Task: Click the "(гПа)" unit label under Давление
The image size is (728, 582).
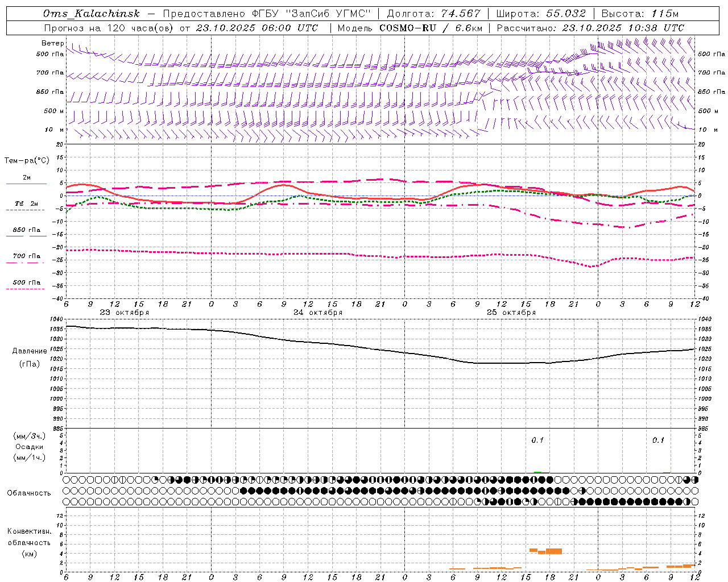Action: click(x=30, y=364)
